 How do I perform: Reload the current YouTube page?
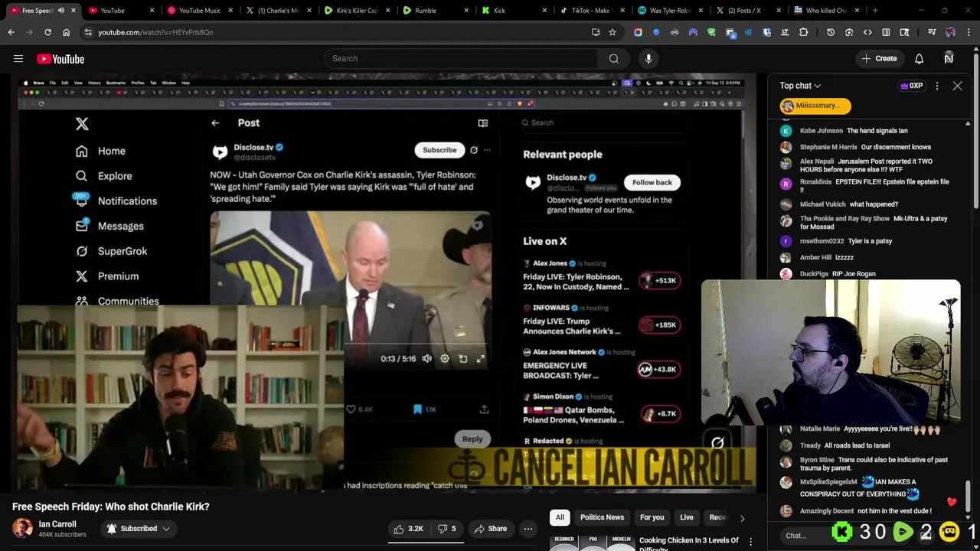coord(47,32)
